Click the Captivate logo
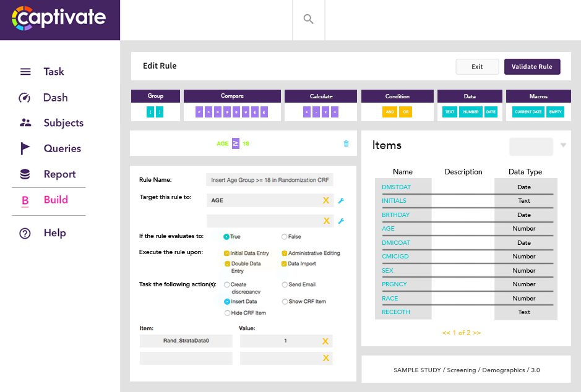 59,18
